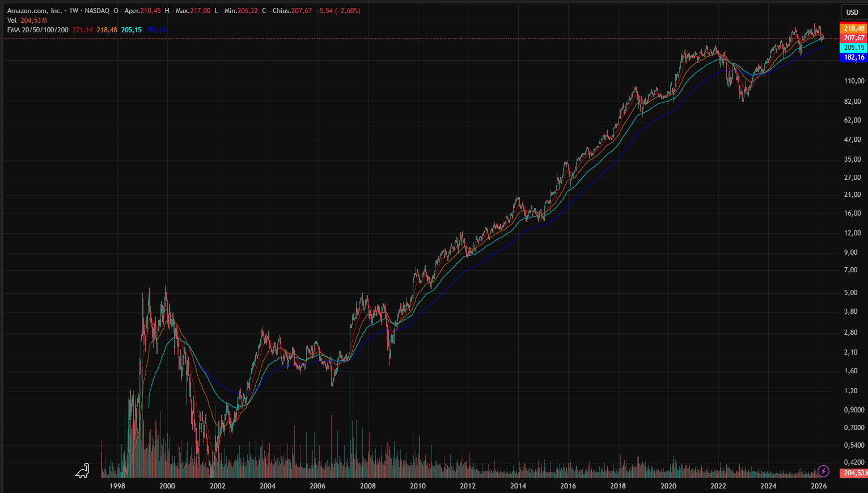Click the 1,20 price scale tick
The width and height of the screenshot is (868, 493).
point(851,391)
